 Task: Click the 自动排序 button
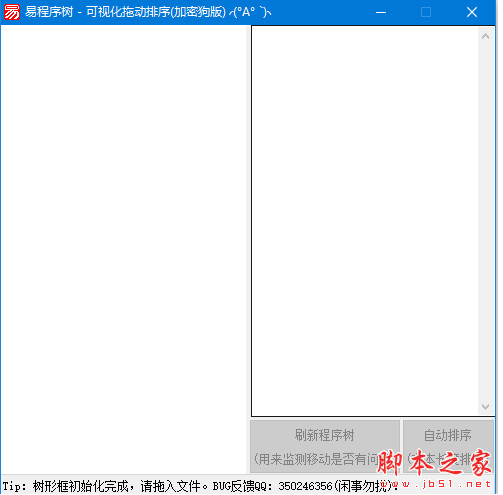[448, 446]
